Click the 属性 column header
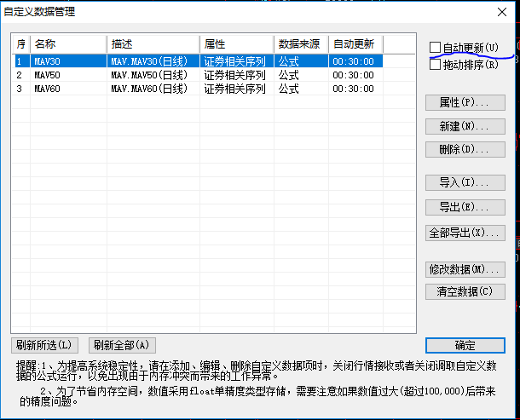Viewport: 520px width, 420px height. click(237, 44)
